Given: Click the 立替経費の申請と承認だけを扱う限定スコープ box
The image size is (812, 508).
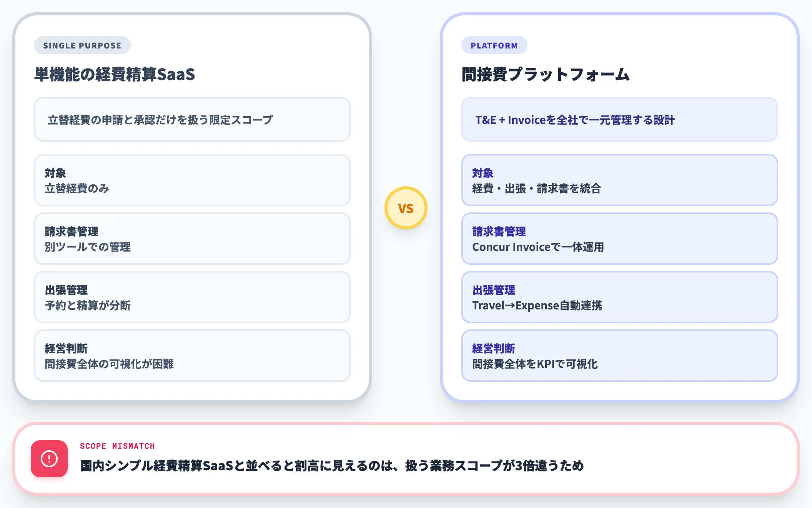Looking at the screenshot, I should coord(192,119).
